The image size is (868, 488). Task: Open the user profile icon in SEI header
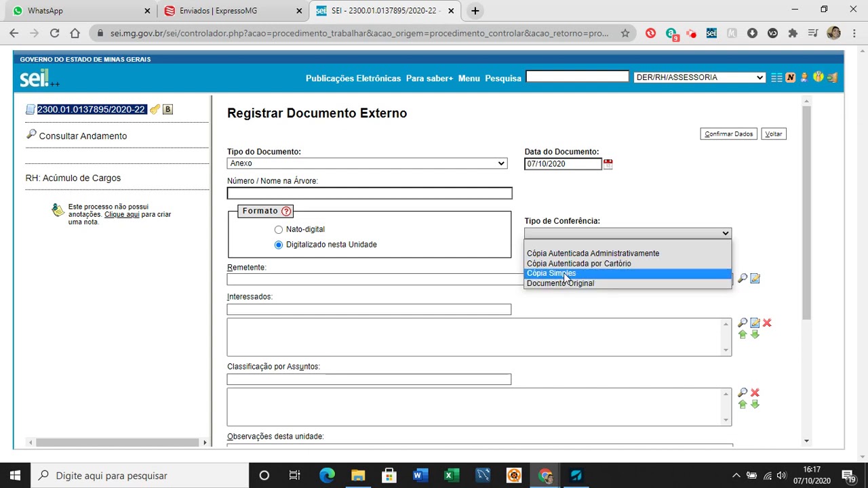pos(804,77)
